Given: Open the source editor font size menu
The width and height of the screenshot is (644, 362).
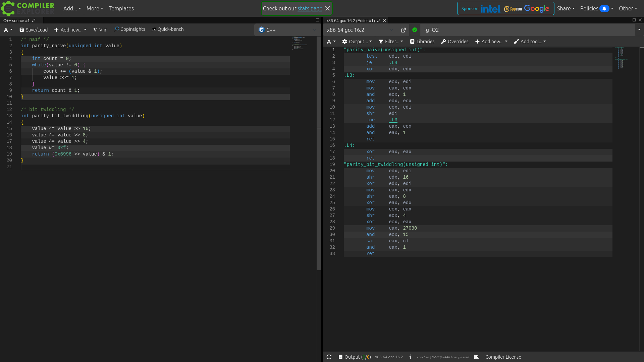Looking at the screenshot, I should [x=8, y=30].
